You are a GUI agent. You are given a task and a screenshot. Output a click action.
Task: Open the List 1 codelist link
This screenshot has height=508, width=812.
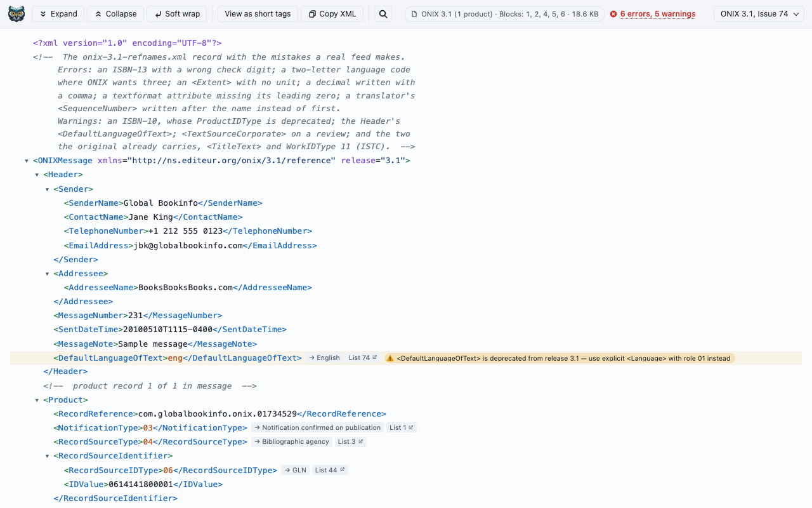(x=401, y=428)
